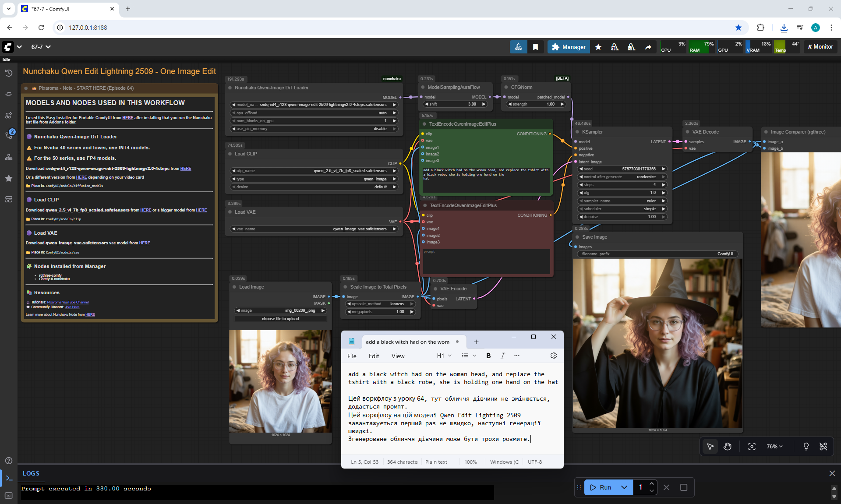
Task: Click the bookmark icon in top toolbar
Action: click(535, 47)
